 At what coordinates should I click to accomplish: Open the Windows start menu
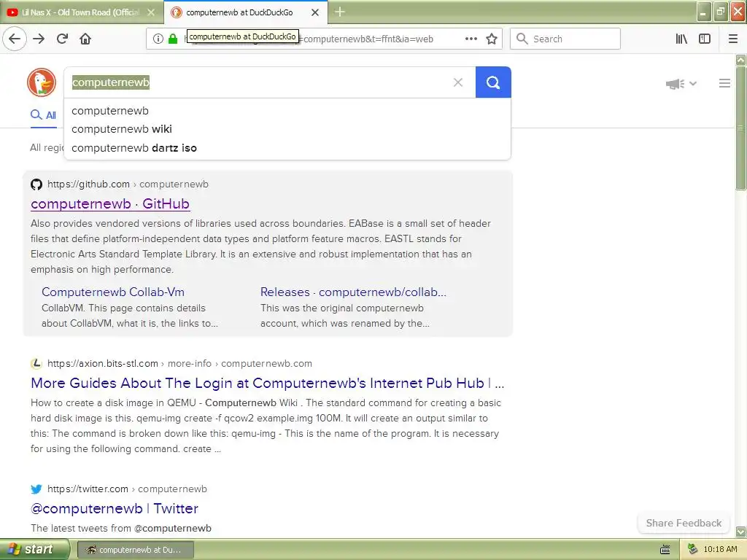[x=35, y=550]
